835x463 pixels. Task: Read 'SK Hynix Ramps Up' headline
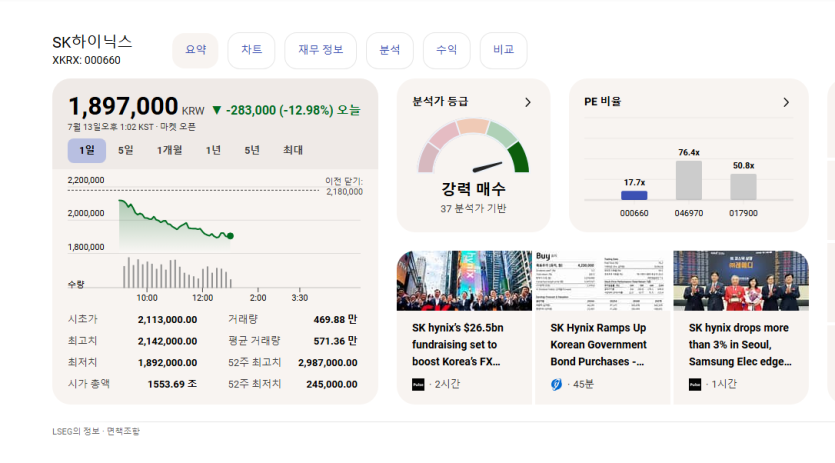pos(599,345)
